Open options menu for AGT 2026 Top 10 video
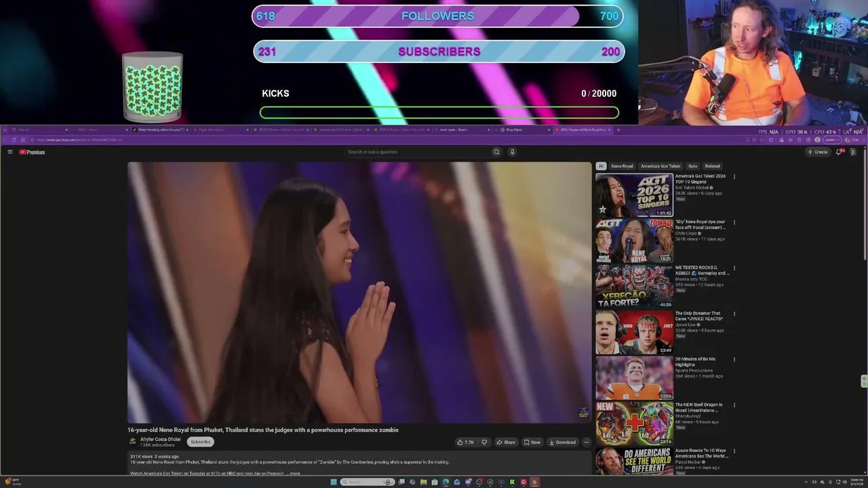Viewport: 868px width, 488px height. tap(734, 177)
